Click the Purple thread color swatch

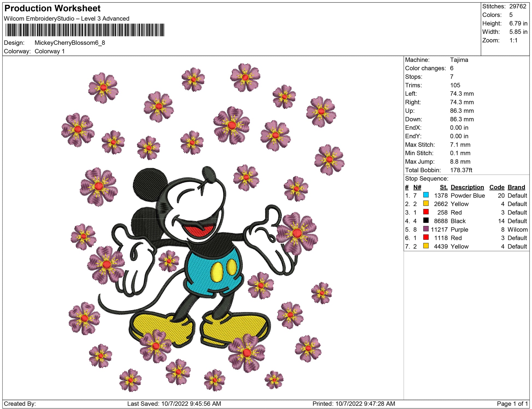click(426, 229)
